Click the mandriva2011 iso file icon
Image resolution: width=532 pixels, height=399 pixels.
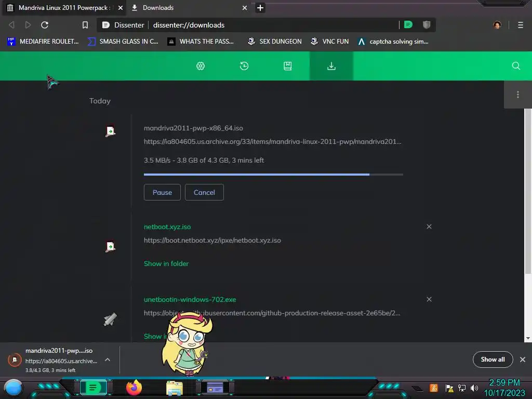[110, 131]
